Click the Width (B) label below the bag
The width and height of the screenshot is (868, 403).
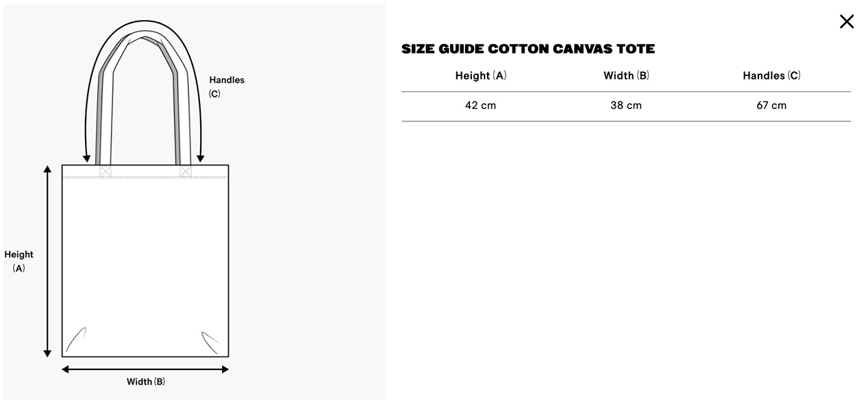coord(145,382)
